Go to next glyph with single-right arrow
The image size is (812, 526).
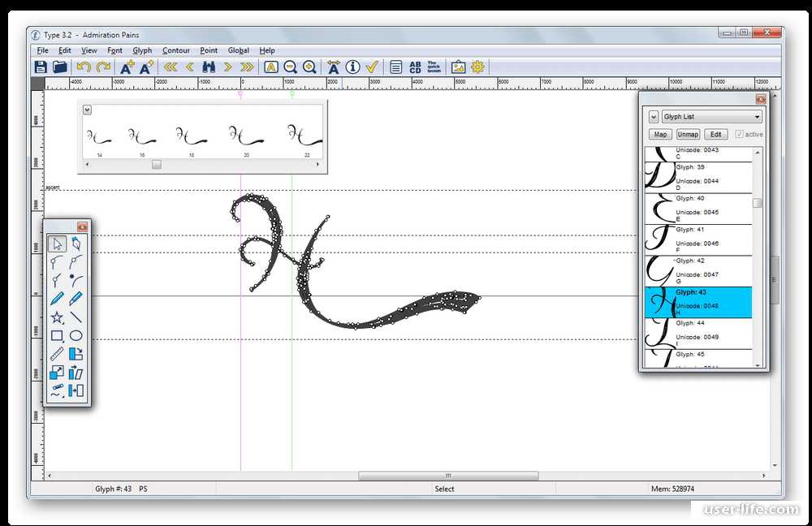pyautogui.click(x=227, y=67)
